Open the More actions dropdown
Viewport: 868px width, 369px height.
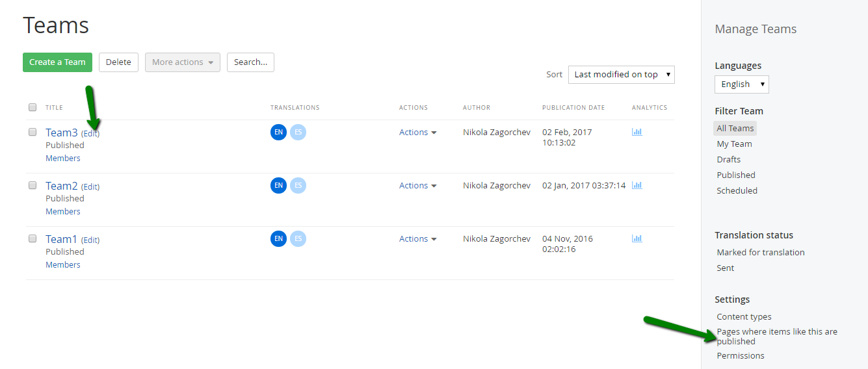point(183,62)
